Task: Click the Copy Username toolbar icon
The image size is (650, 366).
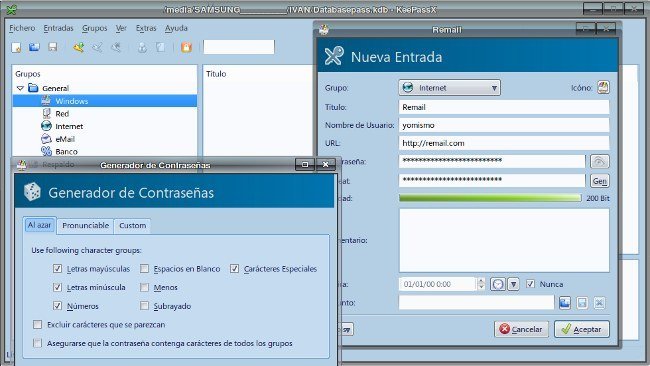Action: (x=142, y=47)
